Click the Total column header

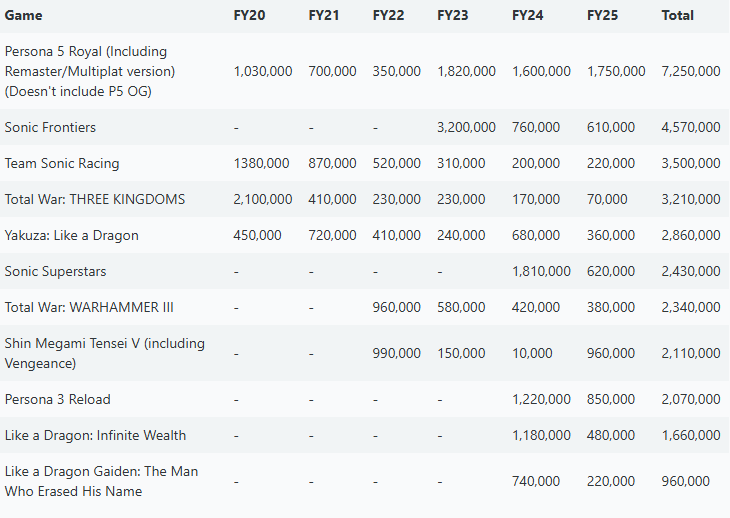677,15
